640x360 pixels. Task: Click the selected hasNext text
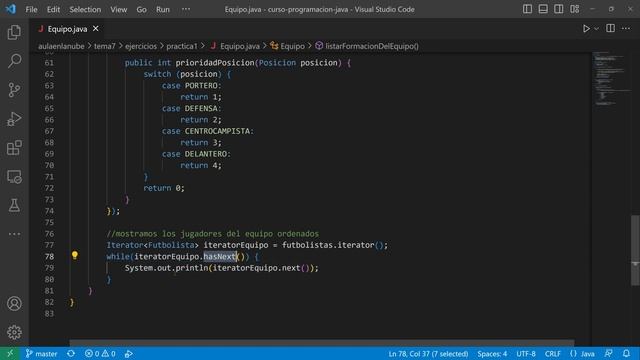(x=220, y=256)
